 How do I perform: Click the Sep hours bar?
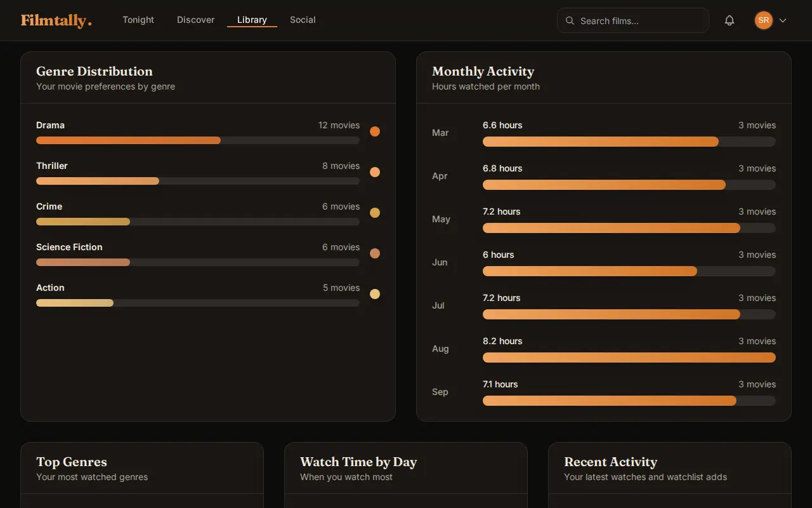pos(629,401)
